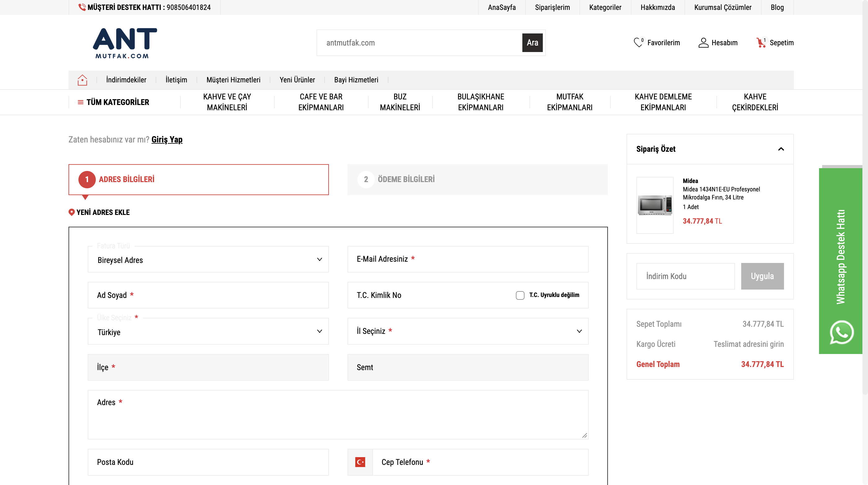868x485 pixels.
Task: Open the Fatura Türü Bireysel Adres dropdown
Action: tap(208, 259)
